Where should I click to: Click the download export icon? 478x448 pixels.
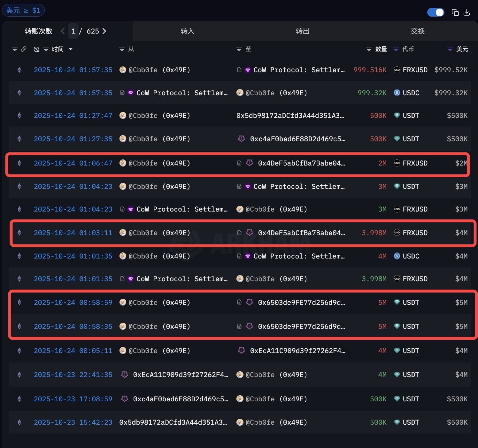click(467, 12)
